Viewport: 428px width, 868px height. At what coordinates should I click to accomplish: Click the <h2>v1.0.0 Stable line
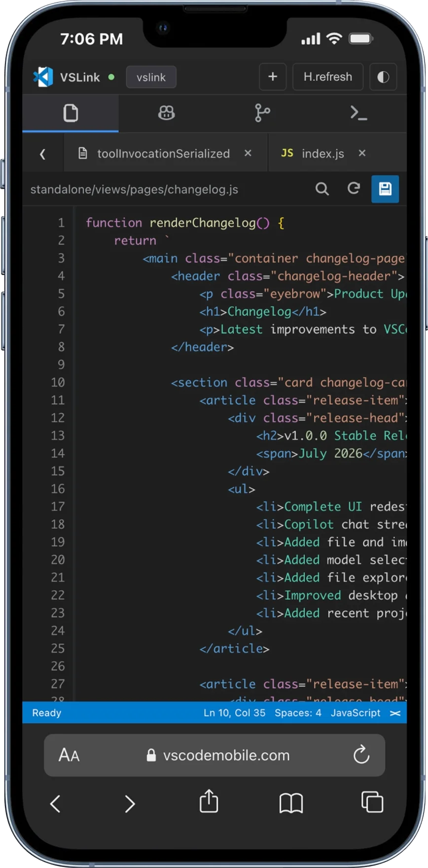click(x=331, y=436)
